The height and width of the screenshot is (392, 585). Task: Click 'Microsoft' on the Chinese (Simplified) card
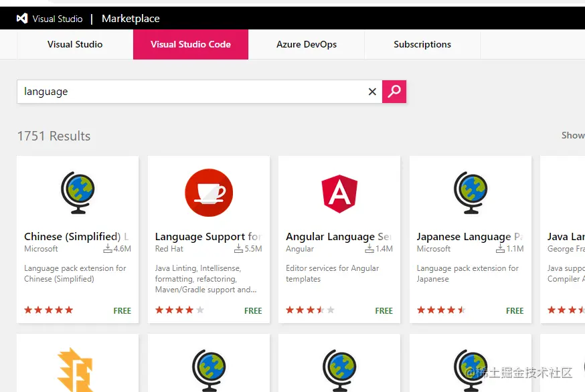tap(41, 249)
